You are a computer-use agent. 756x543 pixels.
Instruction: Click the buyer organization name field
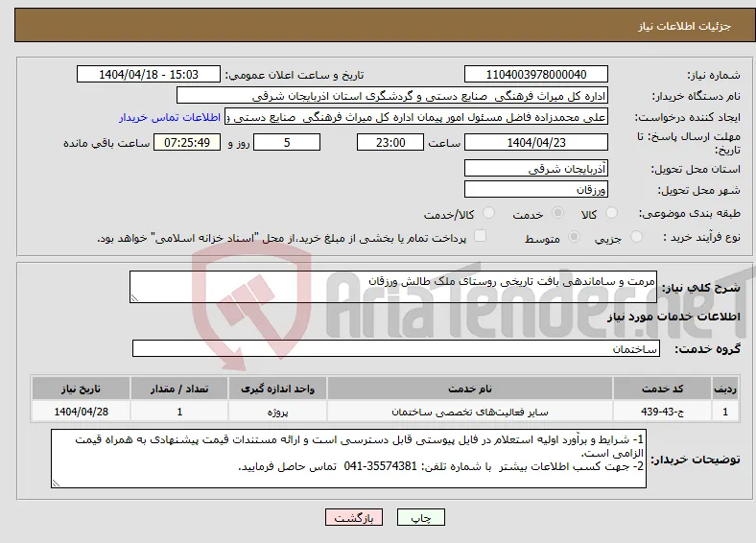click(392, 96)
